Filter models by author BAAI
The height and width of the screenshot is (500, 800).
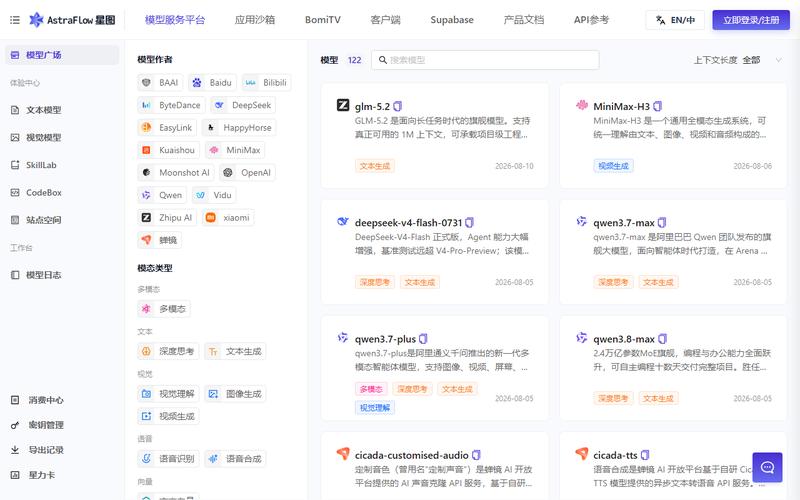click(x=160, y=83)
